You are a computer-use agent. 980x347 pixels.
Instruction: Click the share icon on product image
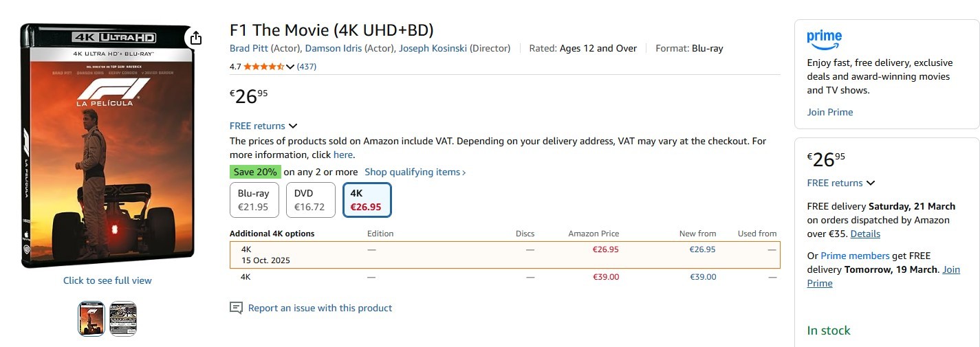[196, 38]
